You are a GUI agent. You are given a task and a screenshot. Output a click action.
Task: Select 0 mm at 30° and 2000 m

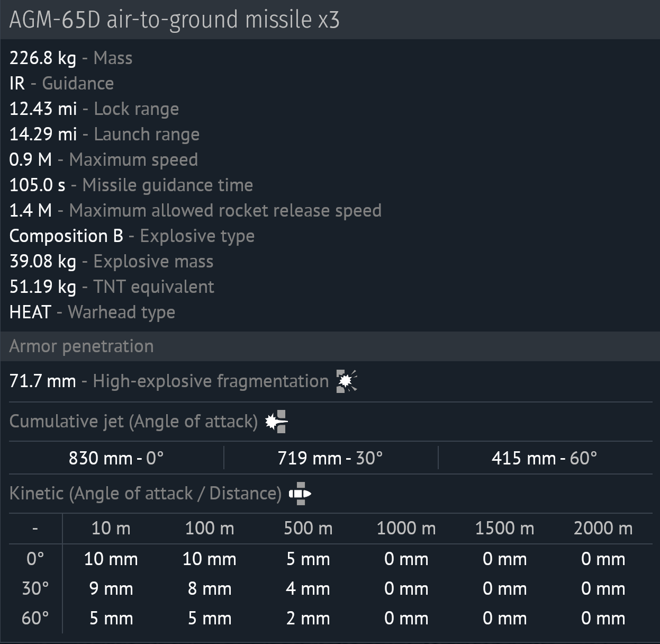click(603, 588)
